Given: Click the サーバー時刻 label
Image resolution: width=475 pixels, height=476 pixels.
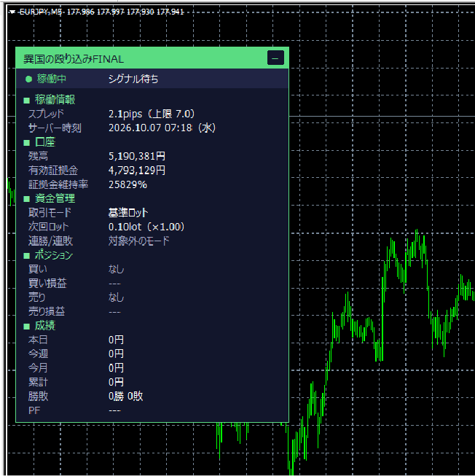Looking at the screenshot, I should (x=55, y=128).
